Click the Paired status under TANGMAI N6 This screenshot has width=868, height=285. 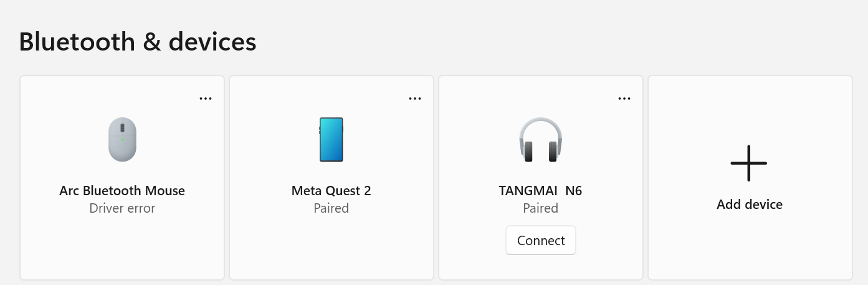point(540,208)
